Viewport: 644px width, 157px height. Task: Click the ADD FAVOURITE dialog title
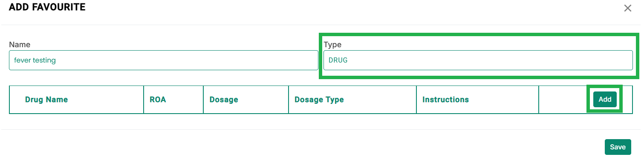point(47,7)
